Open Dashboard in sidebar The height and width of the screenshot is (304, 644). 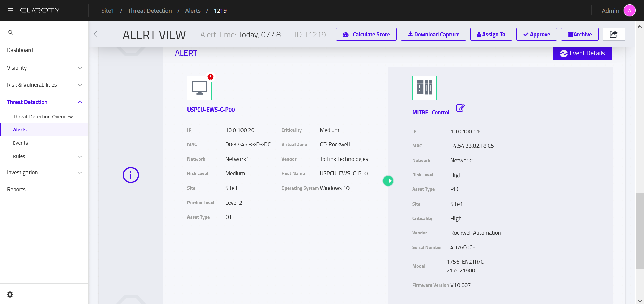click(x=20, y=50)
